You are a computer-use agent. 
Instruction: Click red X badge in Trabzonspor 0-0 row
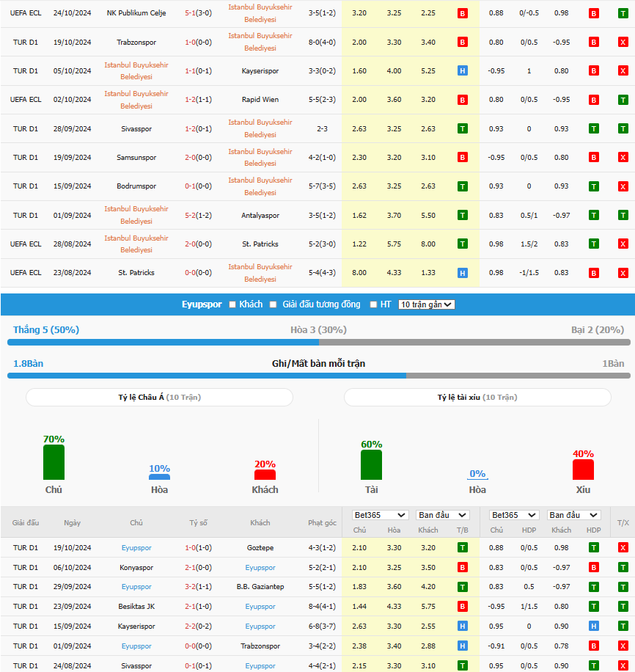pos(623,646)
